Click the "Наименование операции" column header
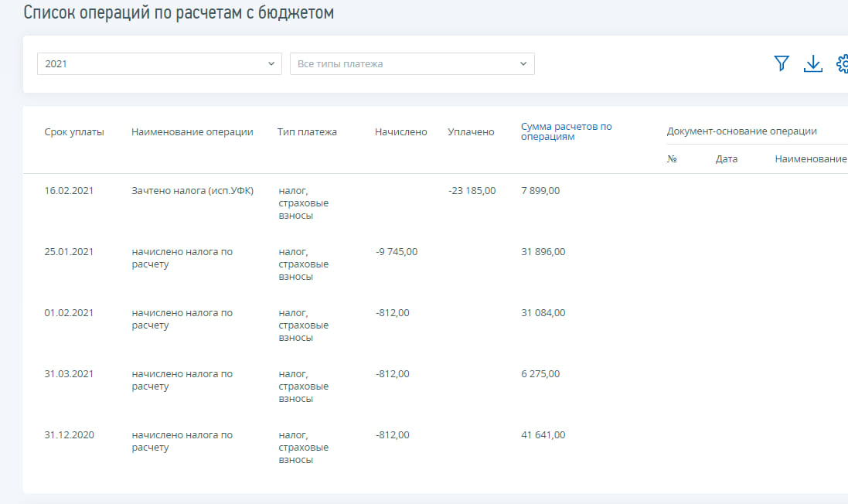The height and width of the screenshot is (504, 848). point(192,132)
